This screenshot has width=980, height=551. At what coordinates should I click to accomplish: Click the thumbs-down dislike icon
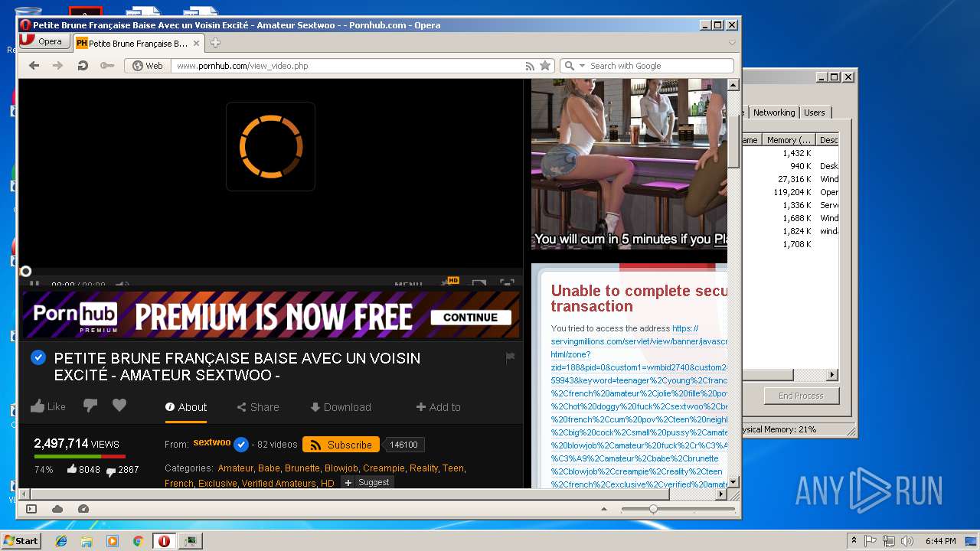tap(90, 406)
